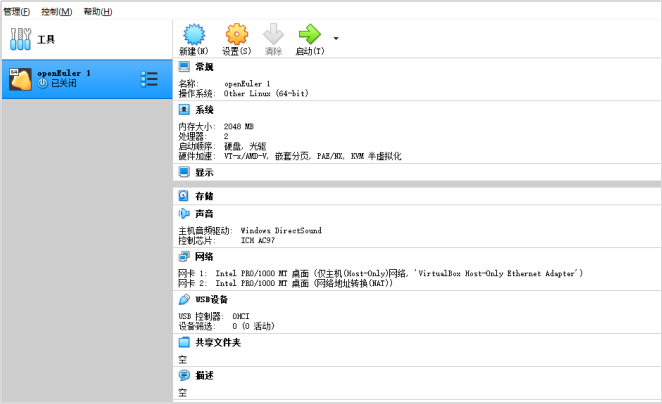Click the 网卡 1 Host-Only adapter line
This screenshot has height=404, width=662.
[380, 273]
